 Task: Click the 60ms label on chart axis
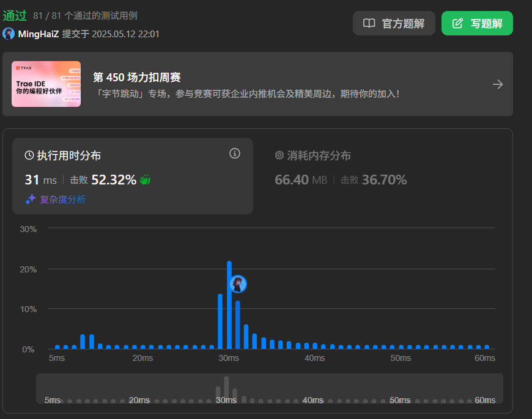[x=485, y=358]
